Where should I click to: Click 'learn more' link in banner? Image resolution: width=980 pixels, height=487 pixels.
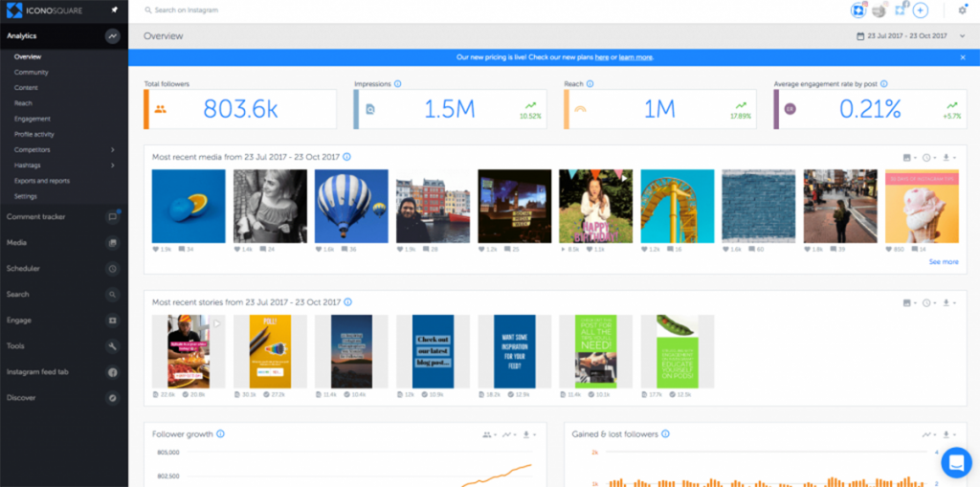635,56
